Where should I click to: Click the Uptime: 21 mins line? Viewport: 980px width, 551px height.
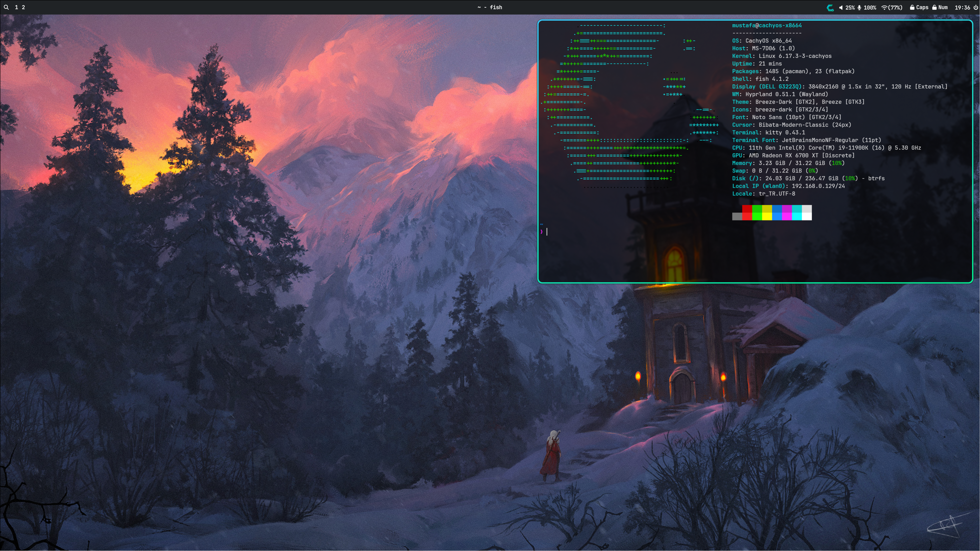click(x=757, y=64)
